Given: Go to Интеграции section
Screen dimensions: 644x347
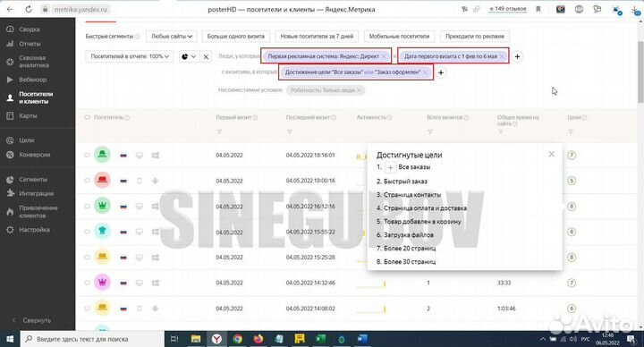Looking at the screenshot, I should tap(36, 193).
